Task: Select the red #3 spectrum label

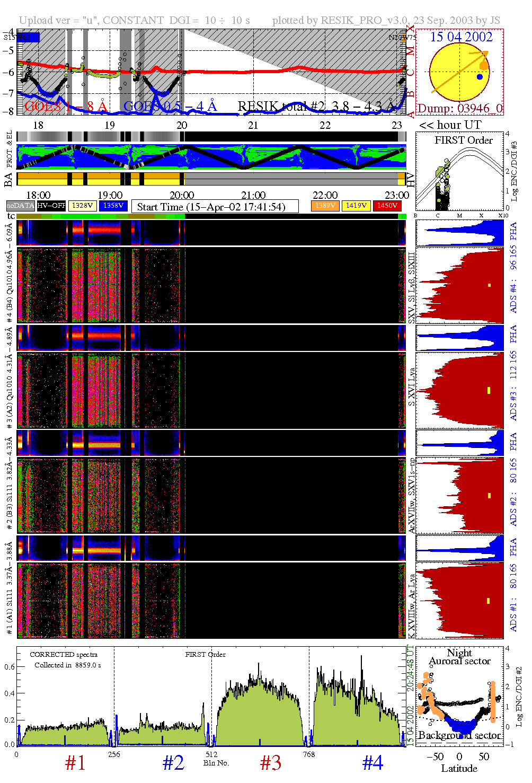Action: (x=271, y=763)
